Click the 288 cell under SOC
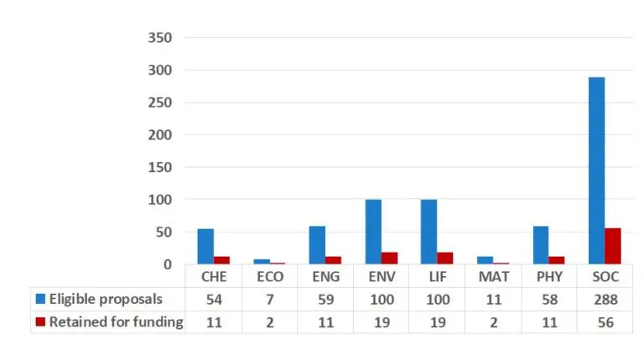 click(604, 300)
